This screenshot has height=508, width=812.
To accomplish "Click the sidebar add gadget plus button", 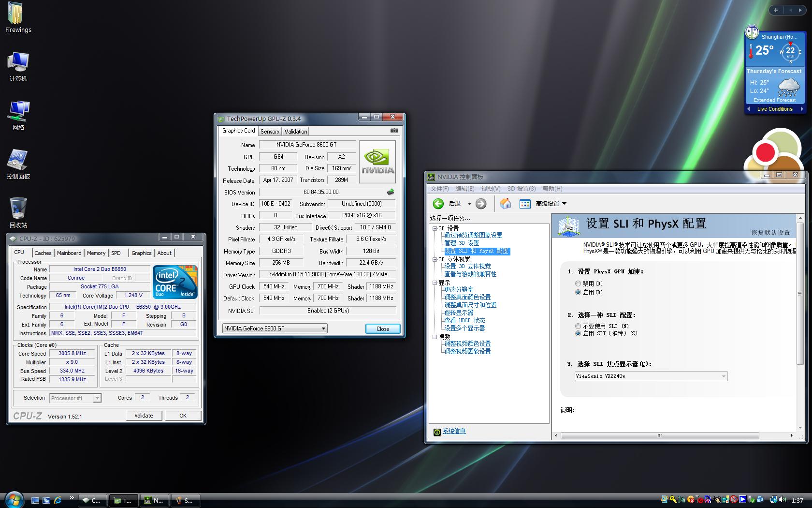I will 776,10.
